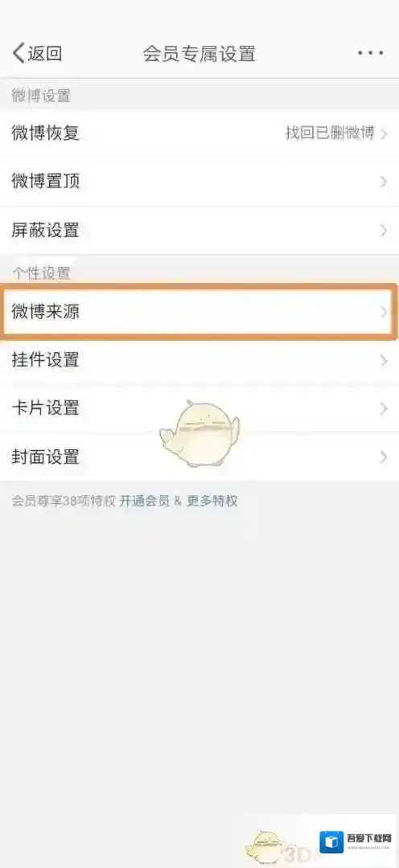
Task: Click the chevron on 挂件设置 row
Action: 384,360
